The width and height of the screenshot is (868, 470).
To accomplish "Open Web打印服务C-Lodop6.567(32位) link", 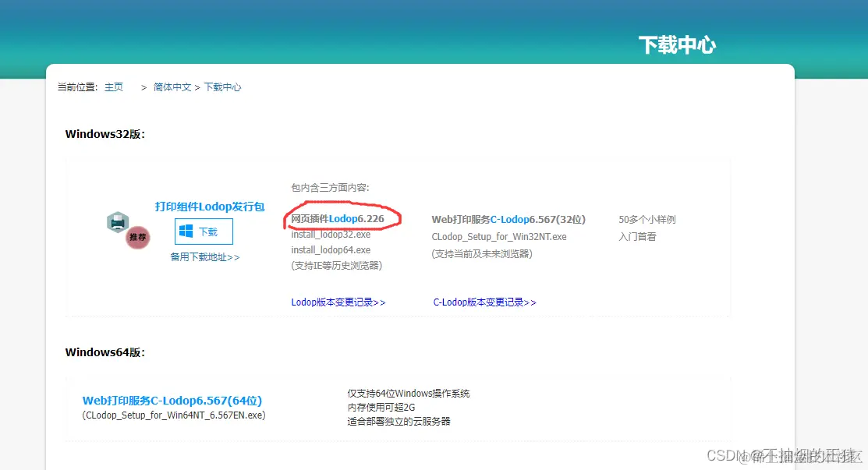I will pyautogui.click(x=508, y=220).
